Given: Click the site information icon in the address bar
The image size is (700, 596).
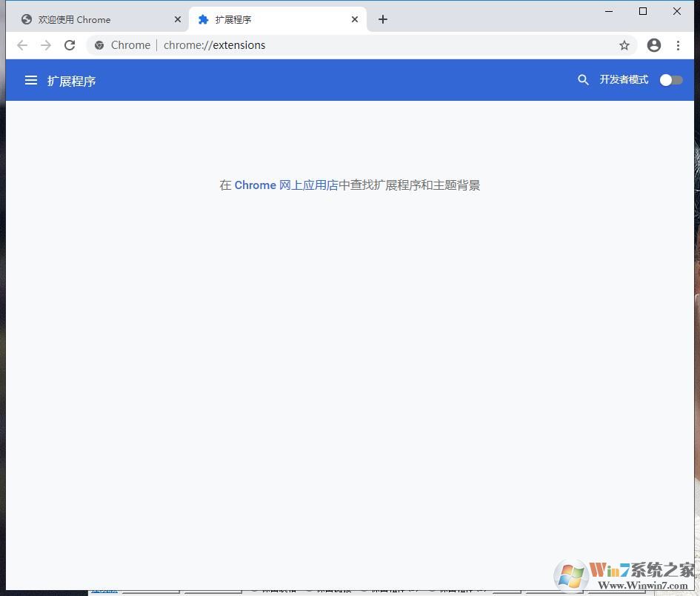Looking at the screenshot, I should click(99, 45).
